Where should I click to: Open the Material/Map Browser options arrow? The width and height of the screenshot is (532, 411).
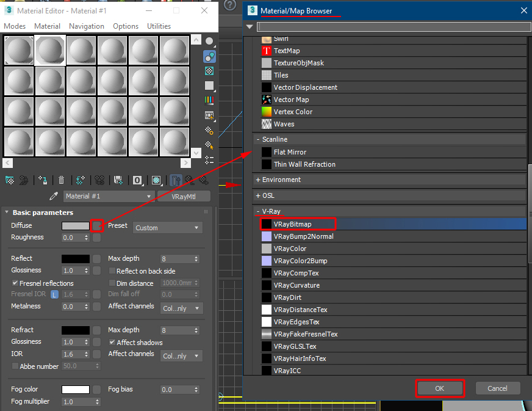(250, 26)
